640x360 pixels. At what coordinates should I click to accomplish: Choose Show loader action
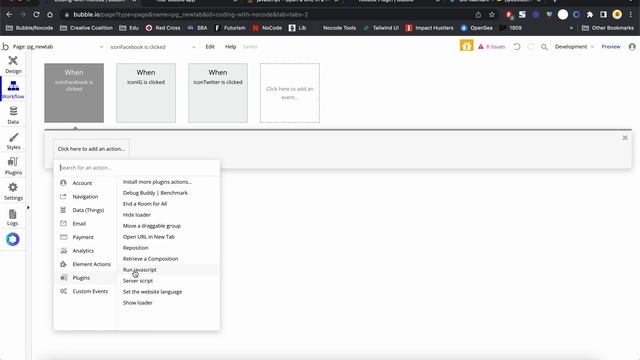[x=138, y=303]
